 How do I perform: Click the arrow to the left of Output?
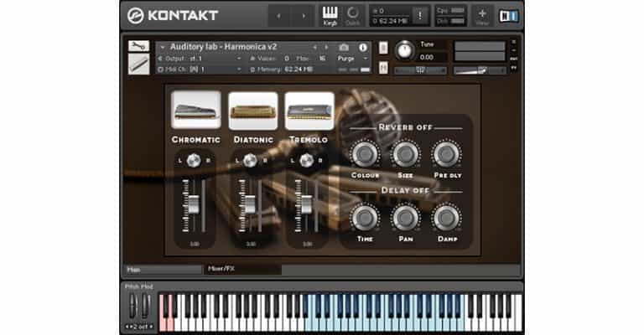click(160, 59)
